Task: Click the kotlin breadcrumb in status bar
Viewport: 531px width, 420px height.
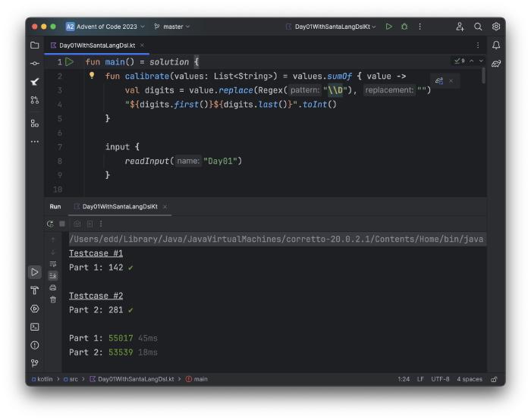Action: coord(42,379)
